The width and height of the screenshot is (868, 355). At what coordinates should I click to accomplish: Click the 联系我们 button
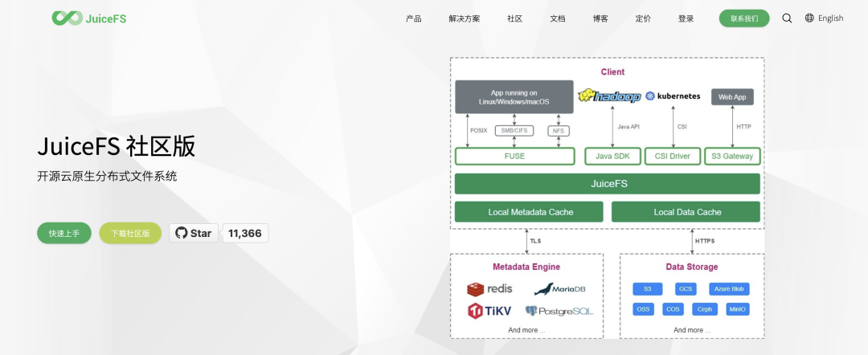pyautogui.click(x=744, y=18)
